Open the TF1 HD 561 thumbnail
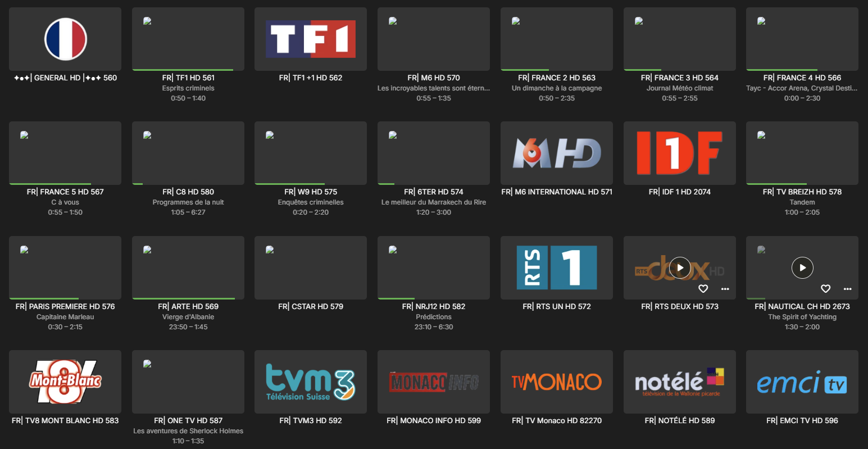The width and height of the screenshot is (868, 449). [x=188, y=39]
